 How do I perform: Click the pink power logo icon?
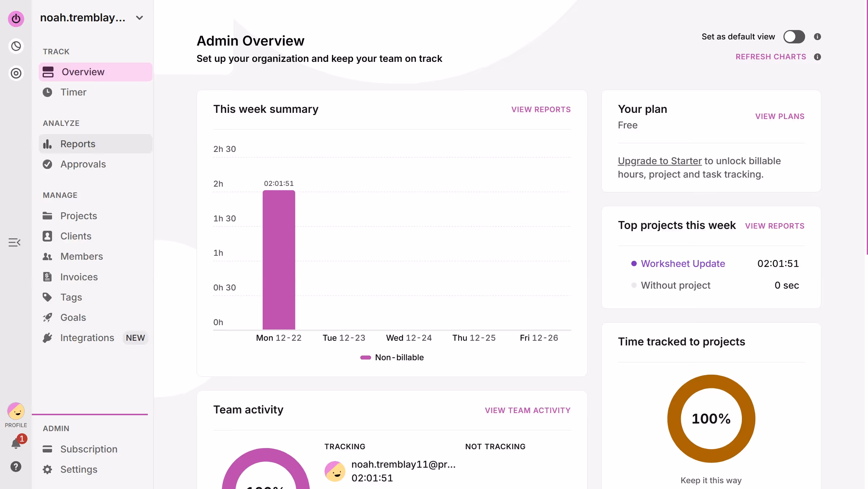[x=16, y=19]
